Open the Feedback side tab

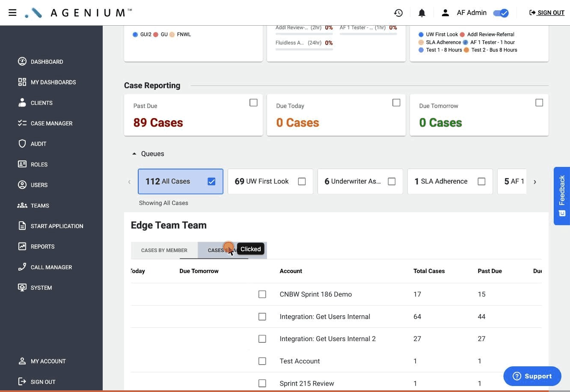click(562, 196)
